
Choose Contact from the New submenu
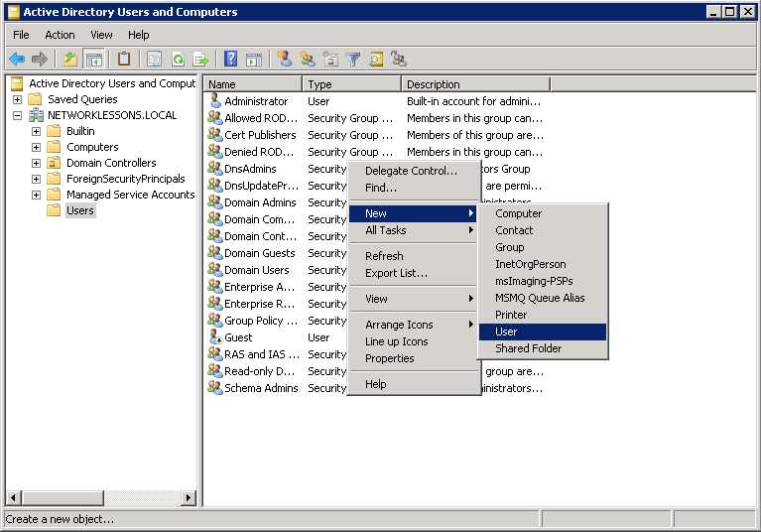pos(543,230)
